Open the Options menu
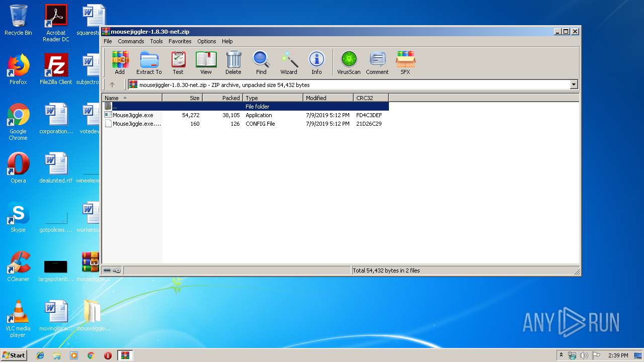The width and height of the screenshot is (644, 362). point(206,41)
